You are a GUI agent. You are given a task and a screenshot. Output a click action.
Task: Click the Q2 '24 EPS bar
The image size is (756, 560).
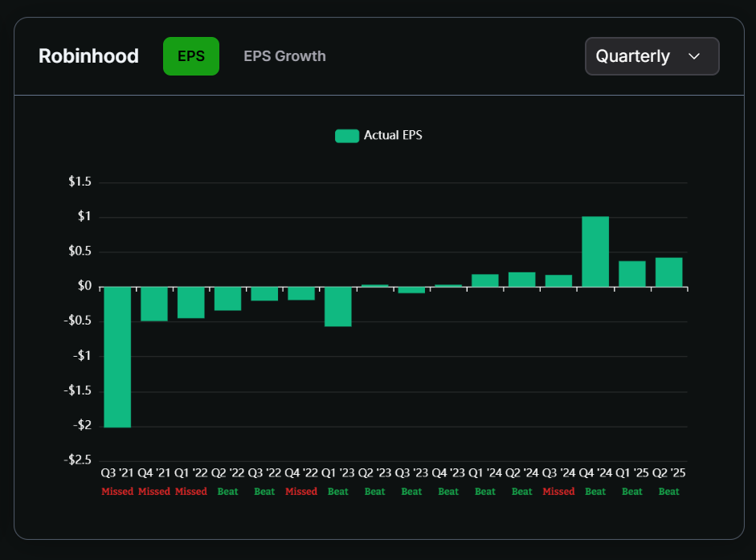(521, 280)
